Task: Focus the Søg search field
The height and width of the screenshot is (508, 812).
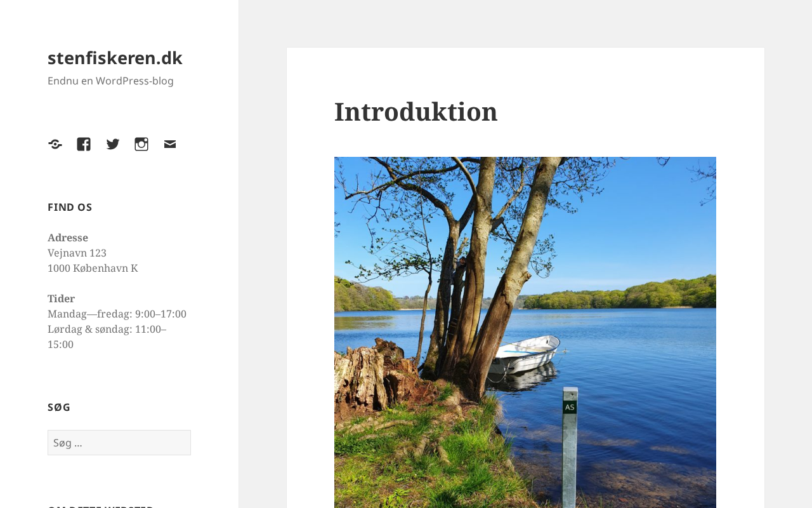Action: pos(119,443)
